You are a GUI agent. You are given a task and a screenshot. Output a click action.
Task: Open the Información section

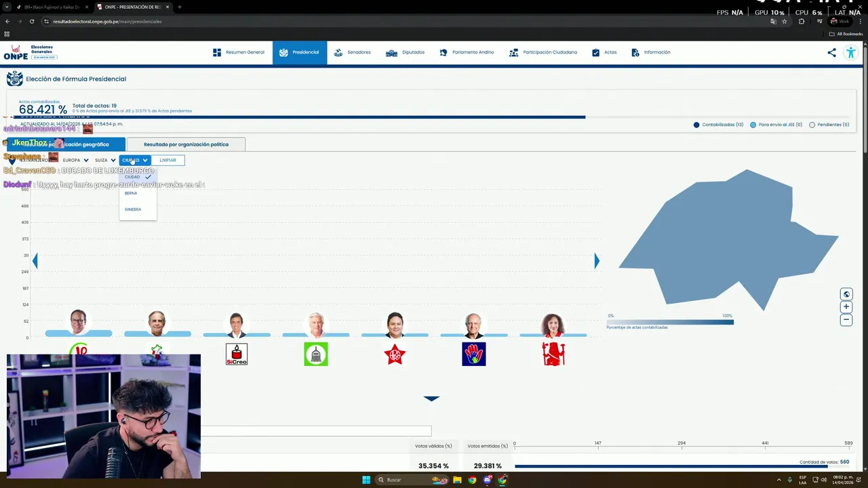[x=651, y=52]
